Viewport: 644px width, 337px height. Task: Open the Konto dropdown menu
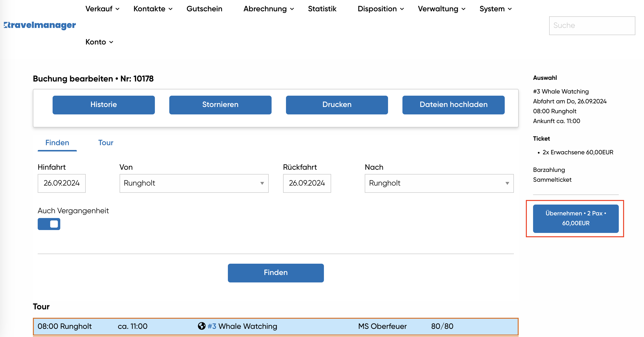pyautogui.click(x=99, y=42)
